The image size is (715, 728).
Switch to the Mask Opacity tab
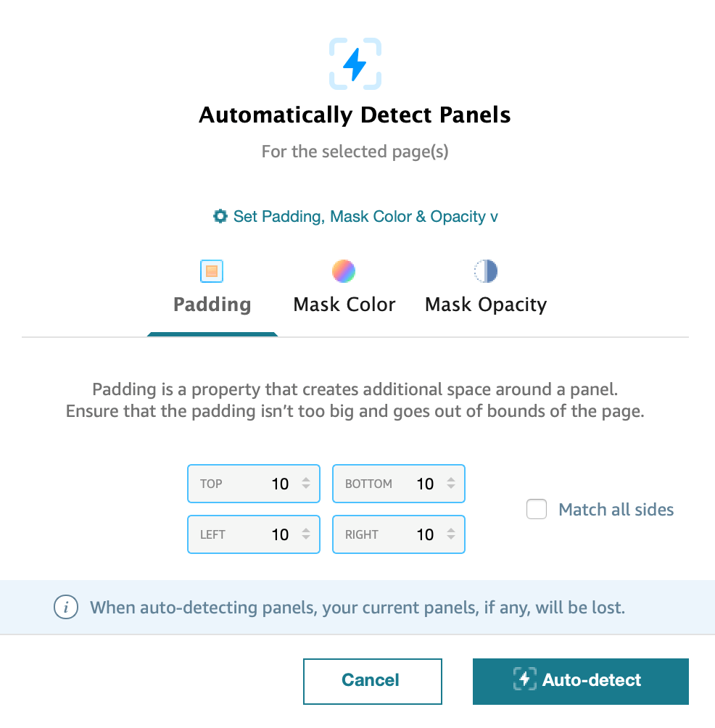[x=486, y=305]
